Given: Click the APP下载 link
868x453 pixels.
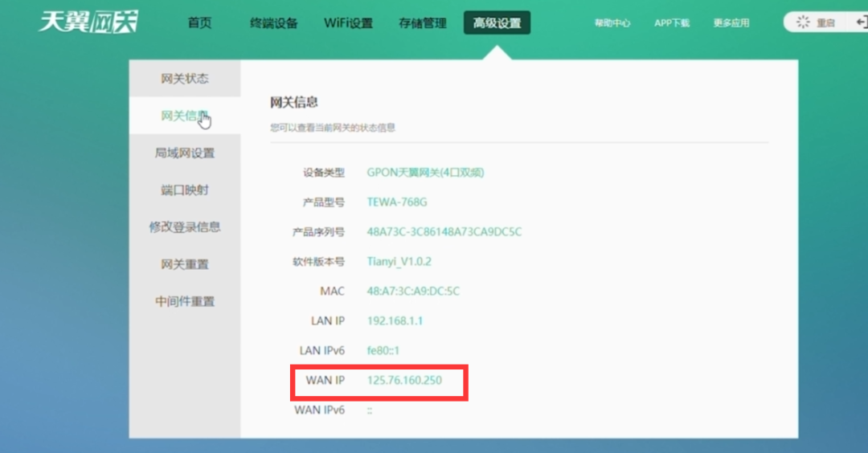Looking at the screenshot, I should (672, 23).
